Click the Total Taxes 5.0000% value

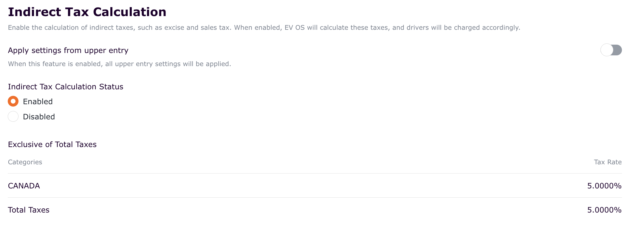point(604,210)
